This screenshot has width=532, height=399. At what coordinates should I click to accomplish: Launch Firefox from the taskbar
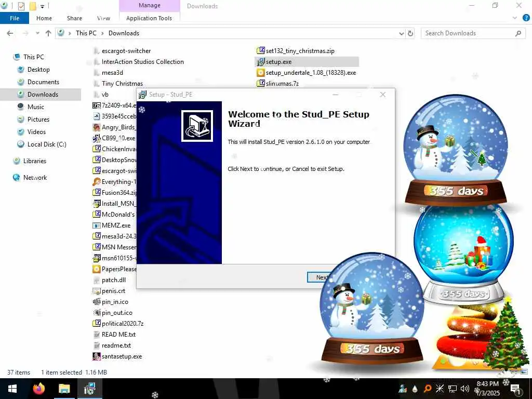[39, 389]
